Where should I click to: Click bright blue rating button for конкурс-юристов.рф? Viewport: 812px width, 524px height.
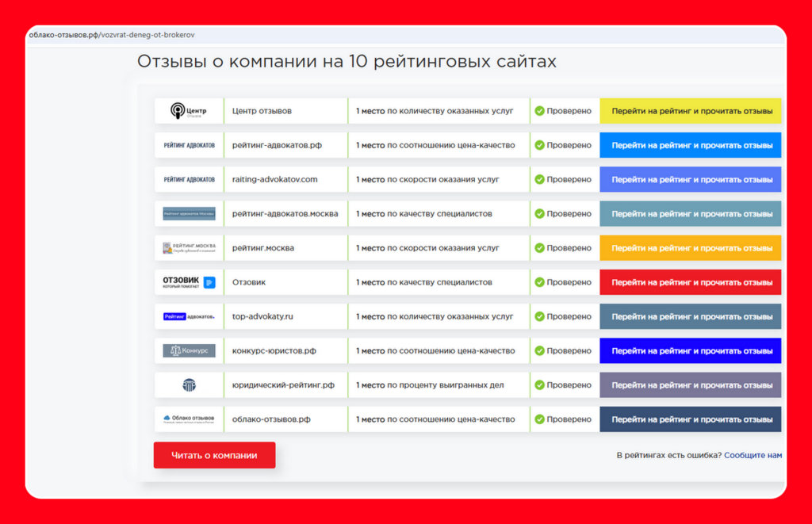pyautogui.click(x=691, y=350)
